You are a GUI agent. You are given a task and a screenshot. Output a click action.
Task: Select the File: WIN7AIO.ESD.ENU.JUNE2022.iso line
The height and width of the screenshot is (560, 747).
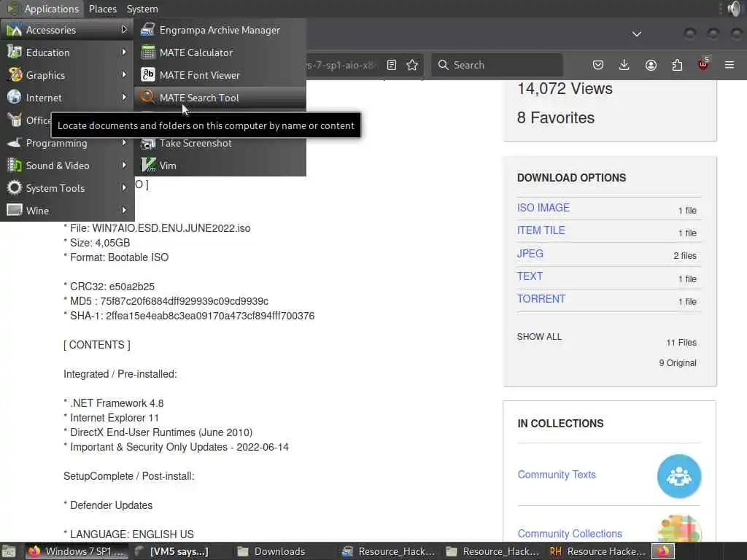157,228
